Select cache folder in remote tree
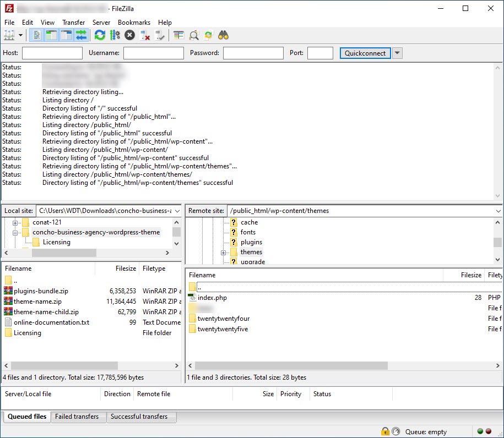This screenshot has width=504, height=438. pyautogui.click(x=249, y=222)
